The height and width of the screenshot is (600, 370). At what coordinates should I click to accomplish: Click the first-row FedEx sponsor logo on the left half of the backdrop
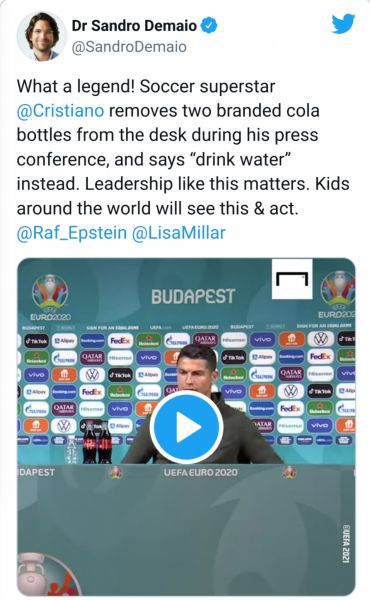[x=120, y=340]
